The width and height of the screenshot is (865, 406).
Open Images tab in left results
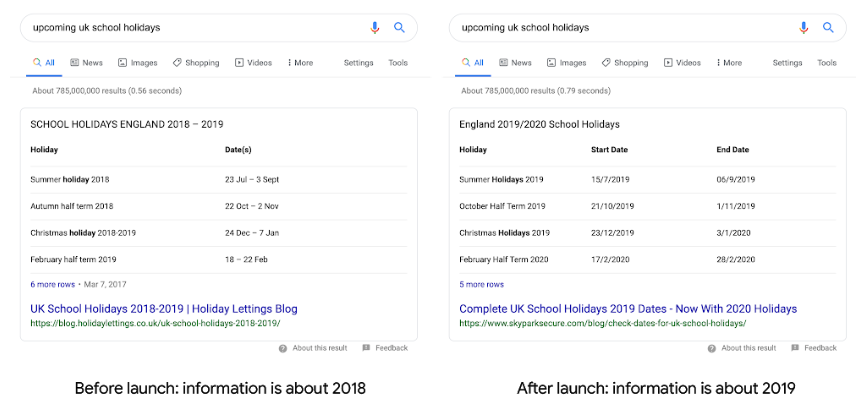point(138,63)
